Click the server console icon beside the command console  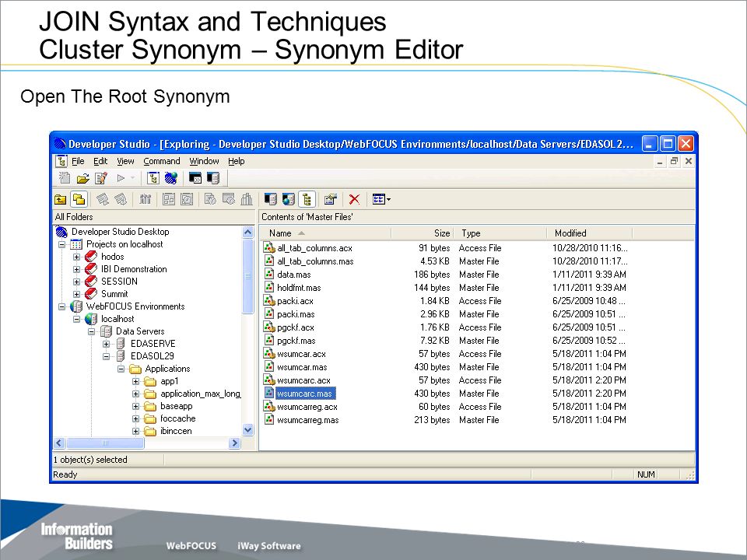point(213,179)
